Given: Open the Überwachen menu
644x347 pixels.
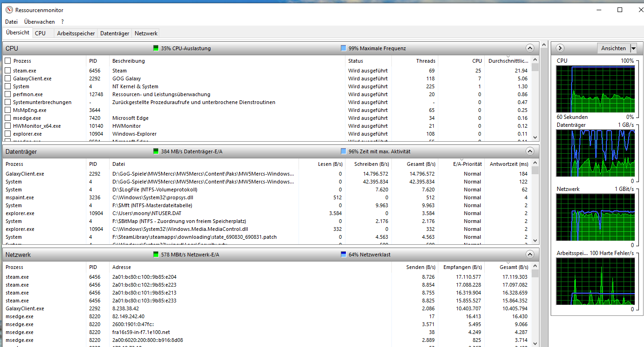Looking at the screenshot, I should click(x=39, y=22).
